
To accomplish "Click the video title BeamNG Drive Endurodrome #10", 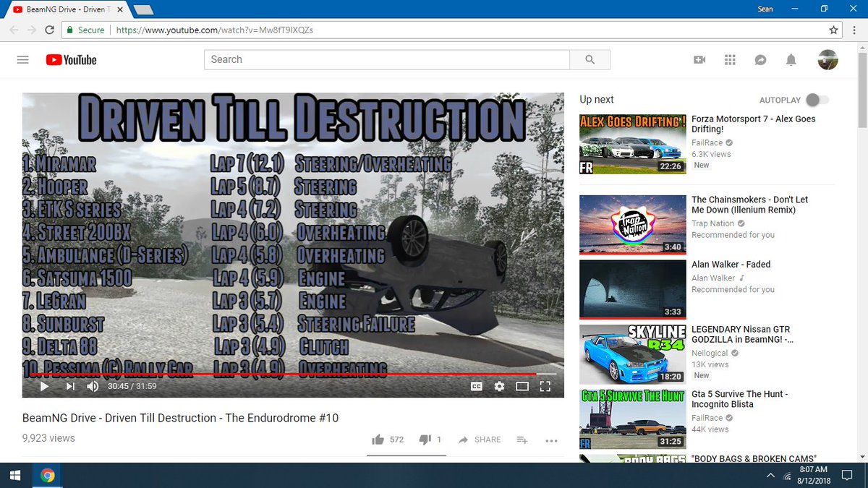I will (x=180, y=418).
